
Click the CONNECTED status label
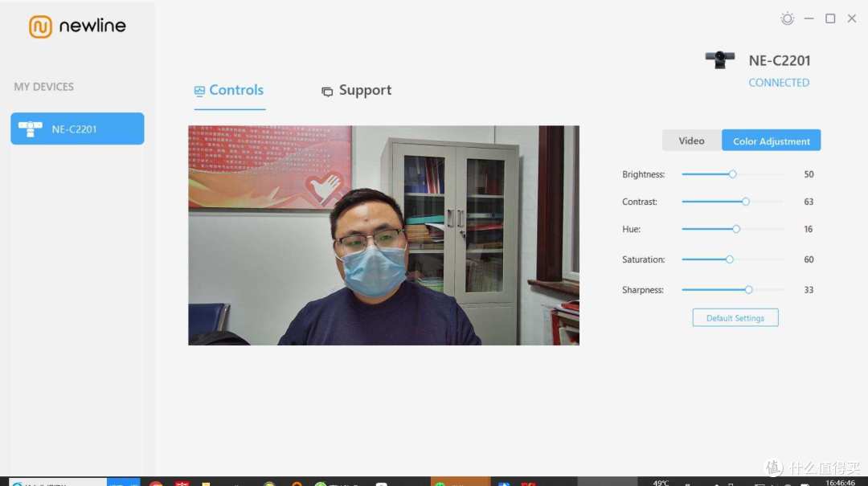pyautogui.click(x=778, y=82)
